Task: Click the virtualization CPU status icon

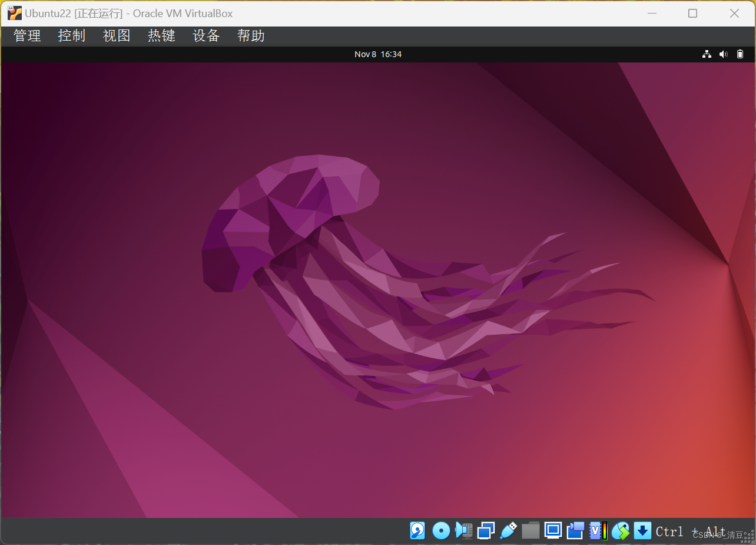Action: point(598,531)
